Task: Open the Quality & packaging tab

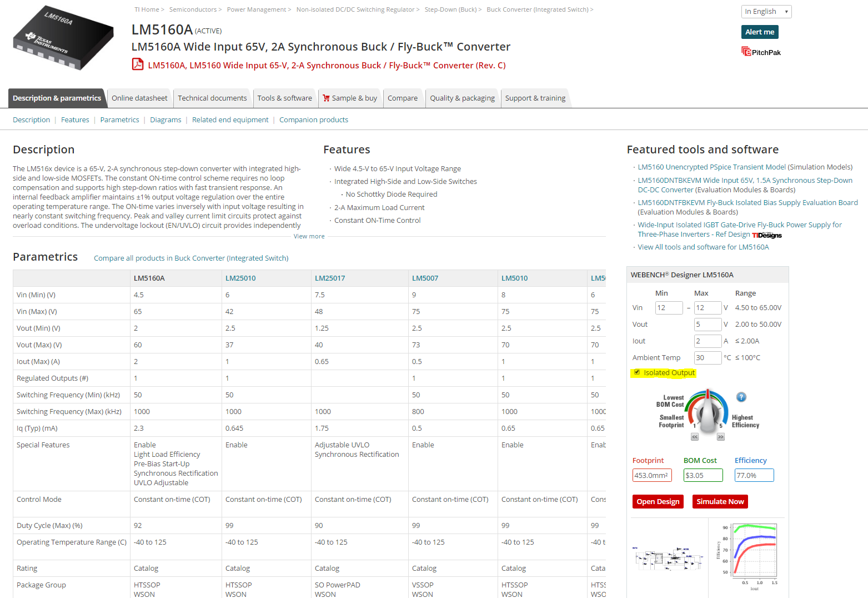Action: pyautogui.click(x=462, y=98)
